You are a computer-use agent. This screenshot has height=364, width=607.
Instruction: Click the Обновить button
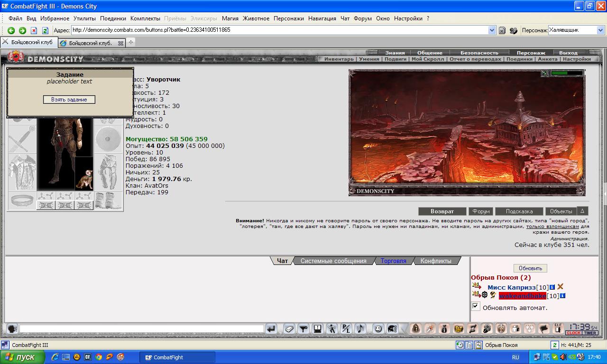[530, 268]
